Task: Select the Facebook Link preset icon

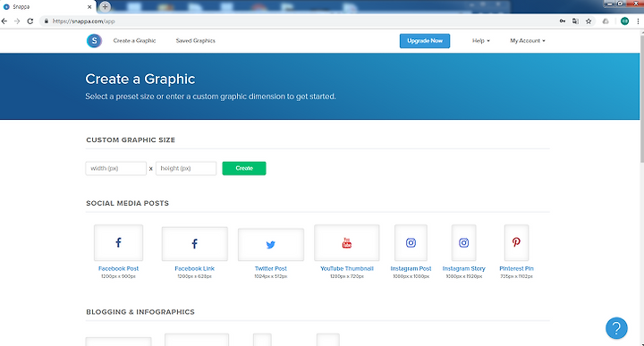Action: [x=195, y=244]
